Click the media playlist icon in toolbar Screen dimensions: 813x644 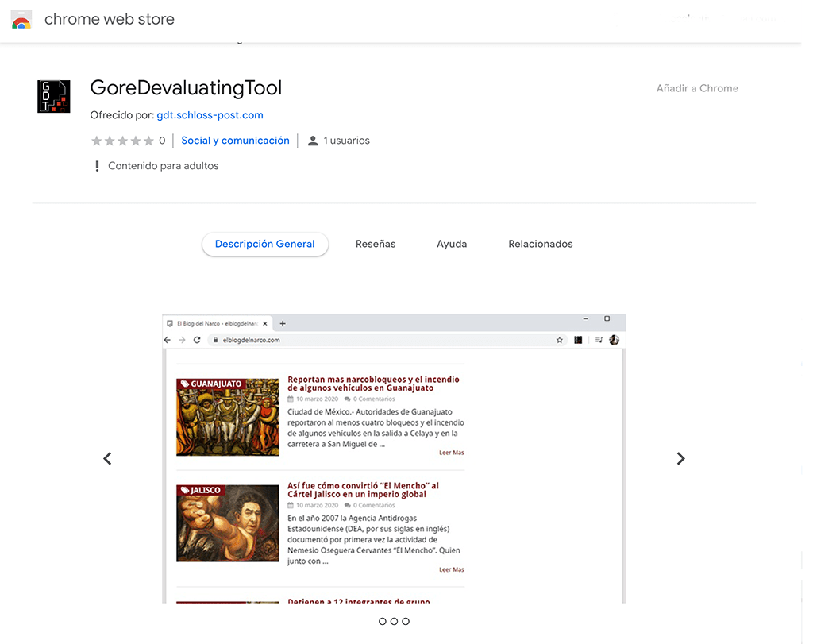click(599, 340)
